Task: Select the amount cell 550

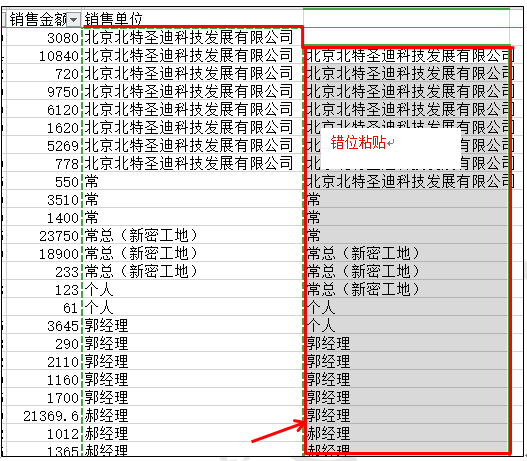Action: [x=44, y=181]
